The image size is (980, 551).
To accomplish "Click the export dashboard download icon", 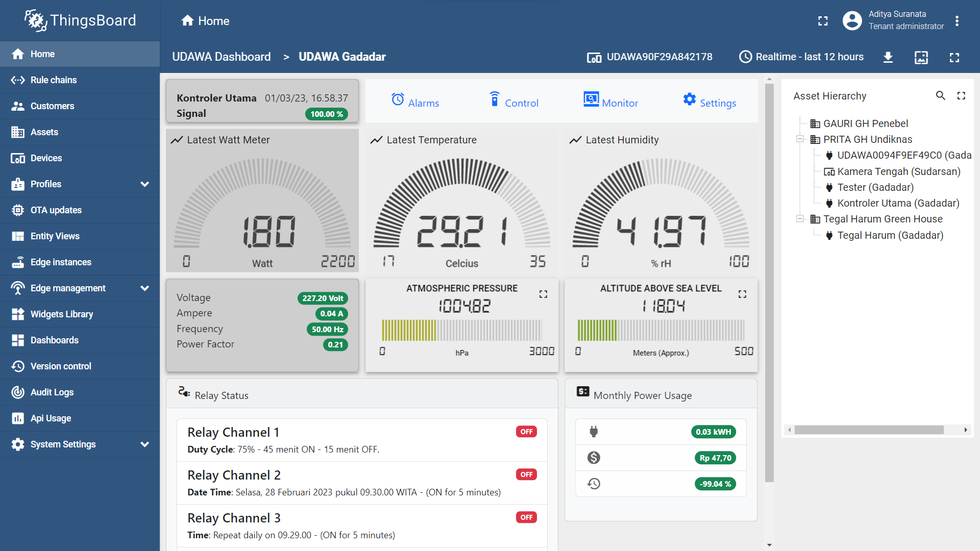I will tap(888, 57).
